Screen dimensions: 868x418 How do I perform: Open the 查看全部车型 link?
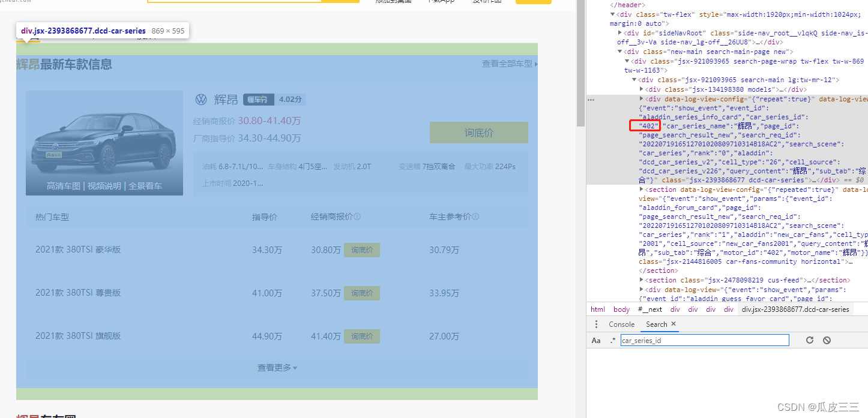coord(510,64)
